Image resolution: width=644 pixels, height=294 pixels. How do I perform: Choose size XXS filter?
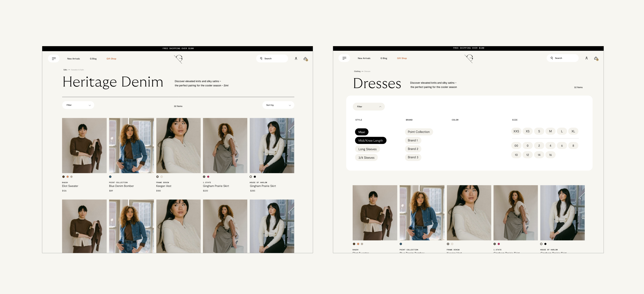pos(516,131)
